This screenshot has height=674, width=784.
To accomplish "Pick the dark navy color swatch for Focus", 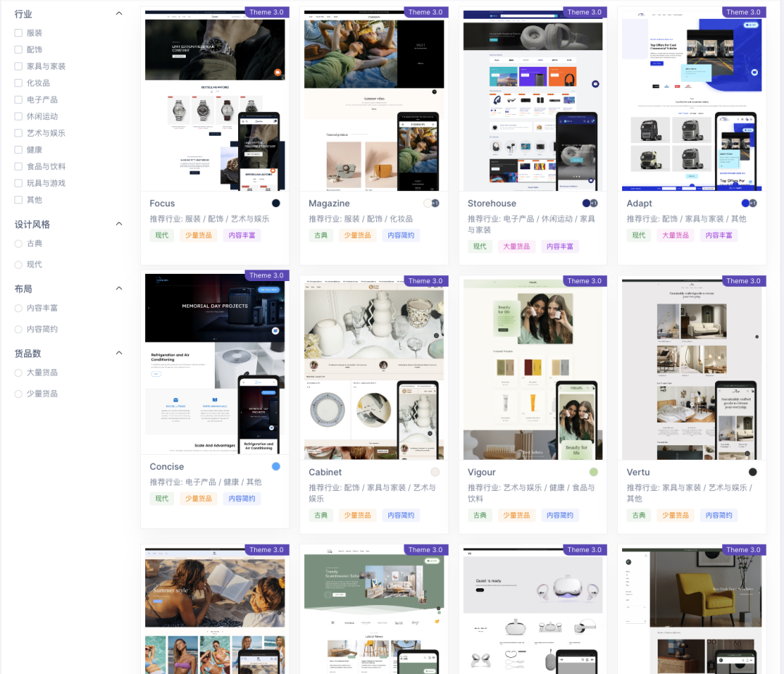I will pyautogui.click(x=276, y=203).
